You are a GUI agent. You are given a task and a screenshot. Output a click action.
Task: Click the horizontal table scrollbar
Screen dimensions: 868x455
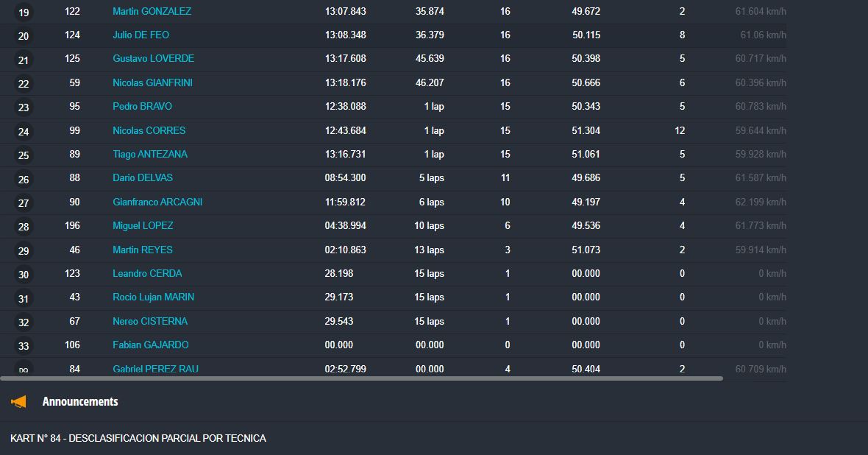[360, 378]
